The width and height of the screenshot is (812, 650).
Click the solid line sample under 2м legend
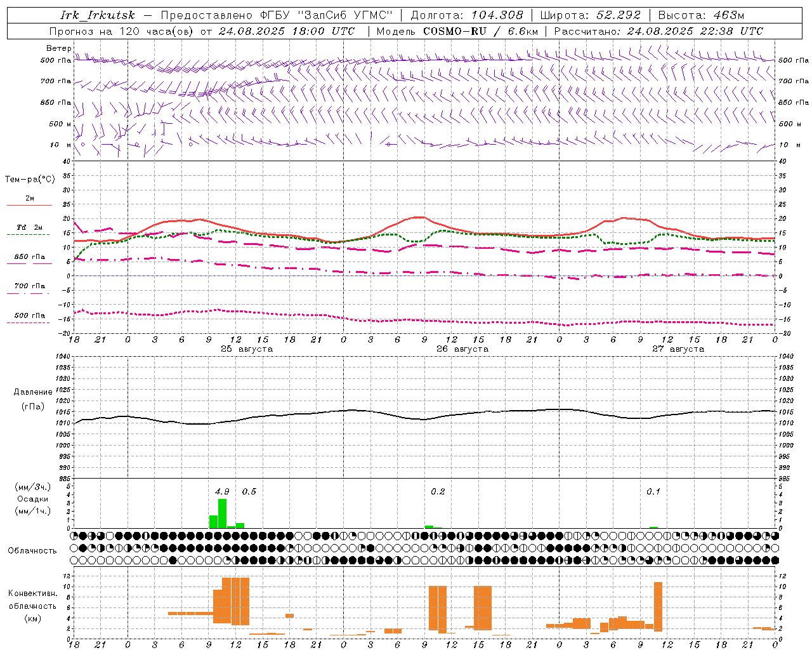(x=29, y=205)
